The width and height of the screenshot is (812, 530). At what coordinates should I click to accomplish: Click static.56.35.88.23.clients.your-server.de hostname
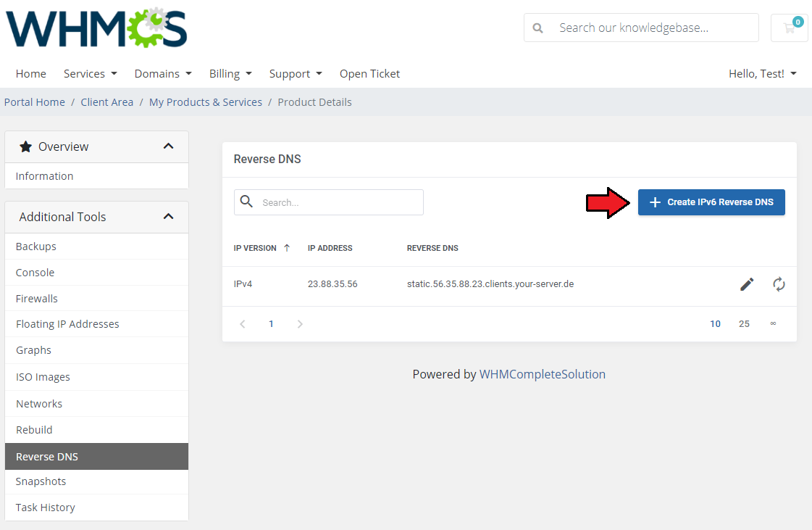pyautogui.click(x=490, y=284)
